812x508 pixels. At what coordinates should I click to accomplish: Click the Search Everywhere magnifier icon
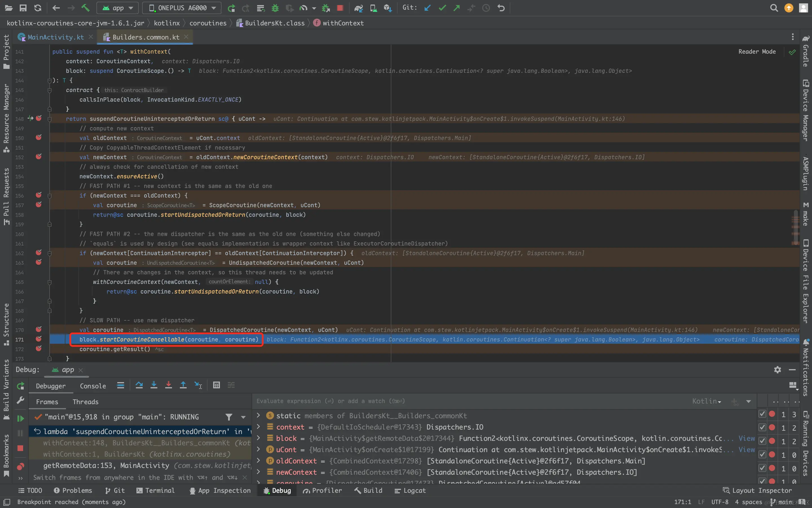(x=774, y=8)
